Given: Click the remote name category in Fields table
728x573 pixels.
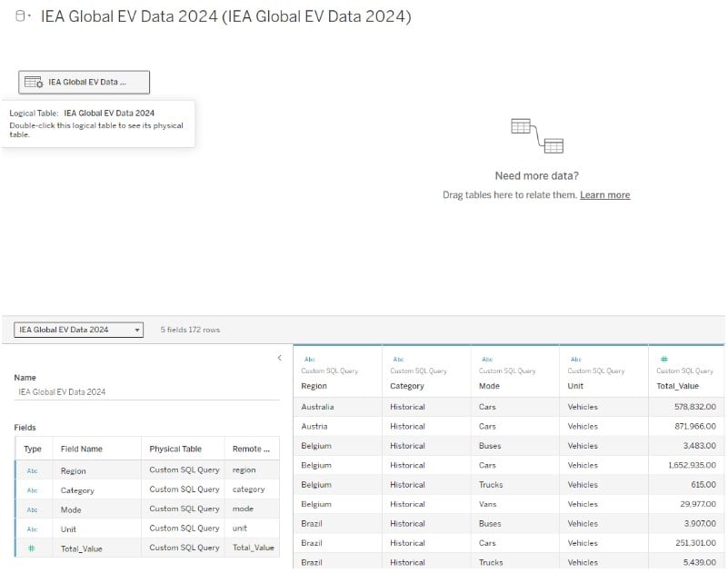Looking at the screenshot, I should point(248,489).
